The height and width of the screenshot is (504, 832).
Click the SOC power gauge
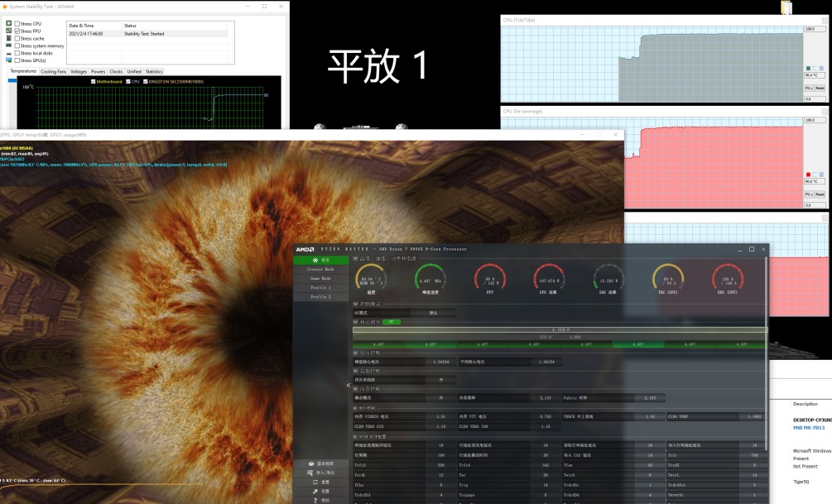(x=608, y=277)
